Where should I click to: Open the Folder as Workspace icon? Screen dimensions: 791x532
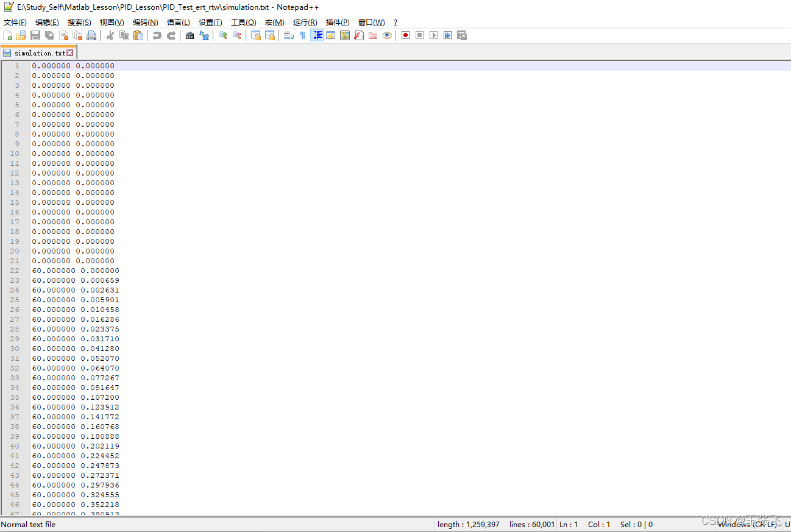373,35
